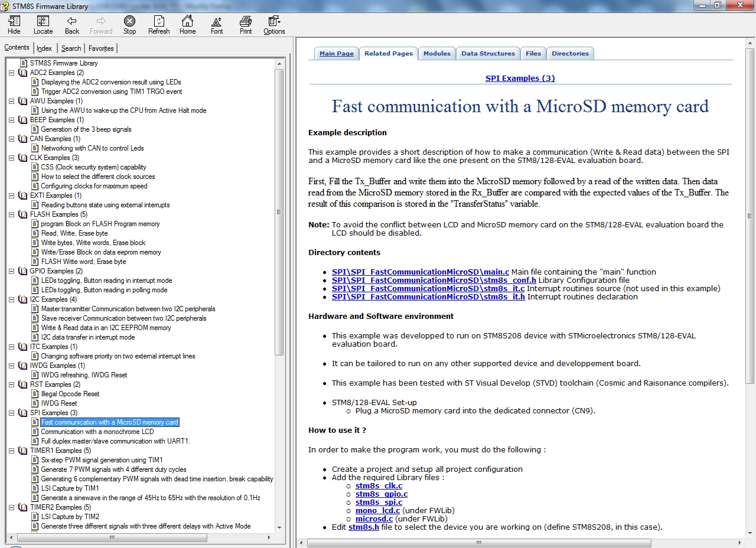Collapse the TIMER2 Examples tree node
Screen dimensions: 756x548
pyautogui.click(x=11, y=507)
